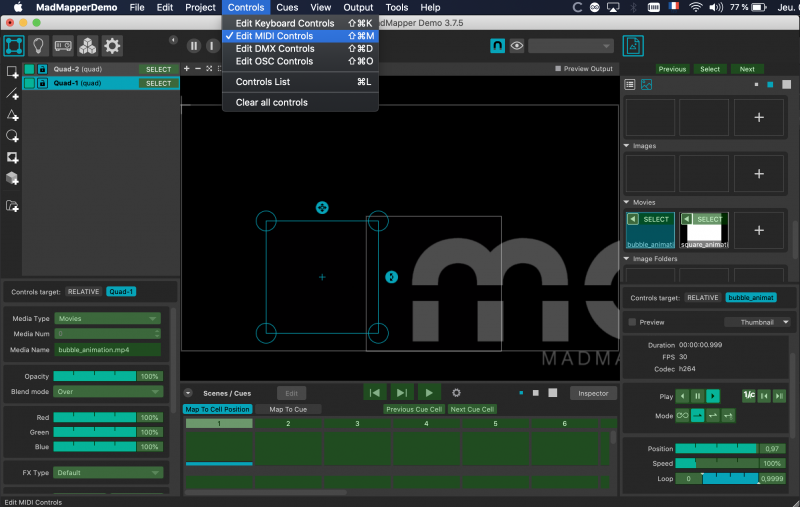Toggle RELATIVE beside bubble_animat controls target

(703, 297)
